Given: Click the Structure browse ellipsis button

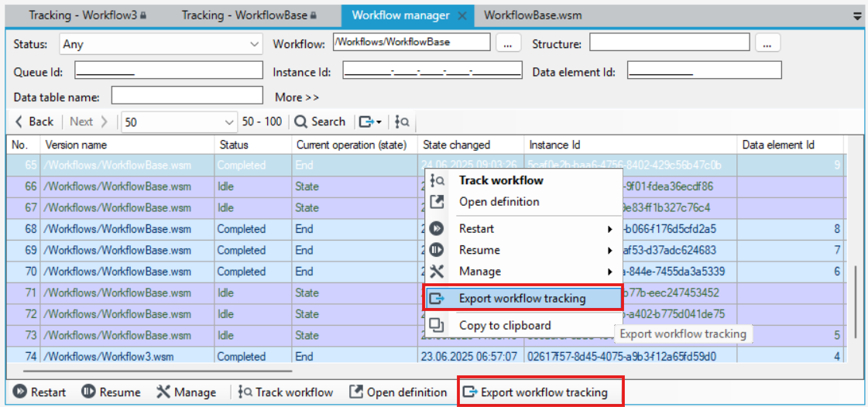Looking at the screenshot, I should (767, 43).
